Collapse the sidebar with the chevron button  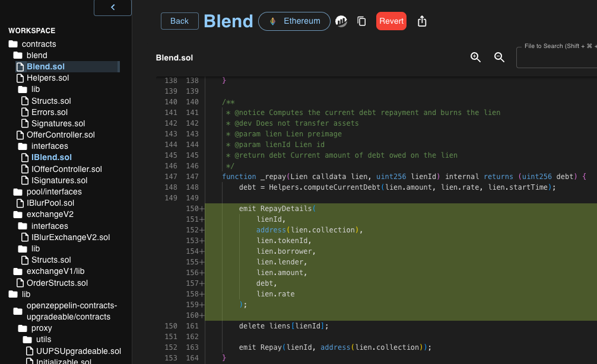[x=113, y=7]
